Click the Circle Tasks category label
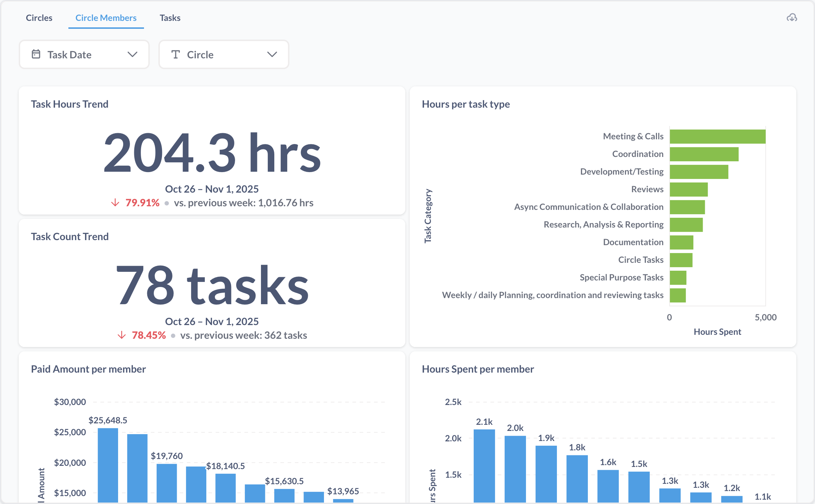The width and height of the screenshot is (815, 504). click(x=641, y=260)
